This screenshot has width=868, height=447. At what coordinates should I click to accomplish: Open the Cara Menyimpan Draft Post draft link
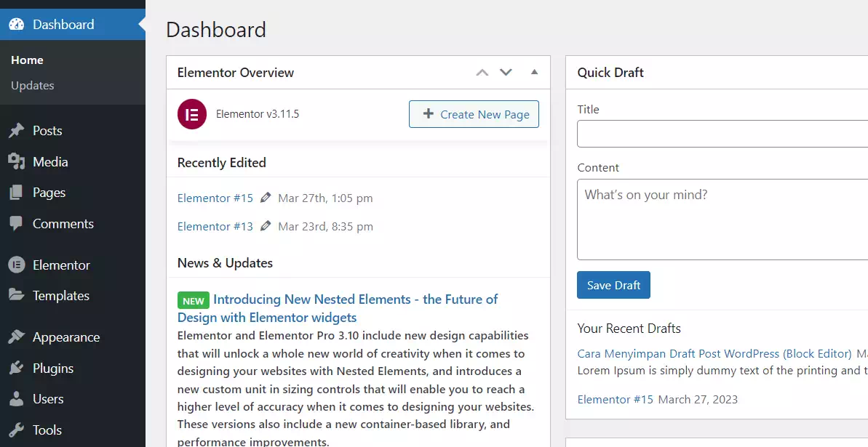pyautogui.click(x=714, y=353)
